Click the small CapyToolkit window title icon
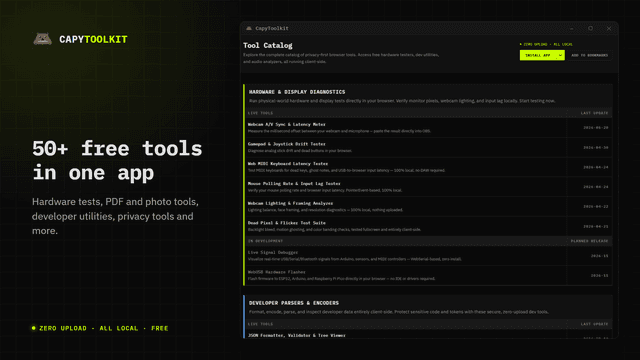 249,28
